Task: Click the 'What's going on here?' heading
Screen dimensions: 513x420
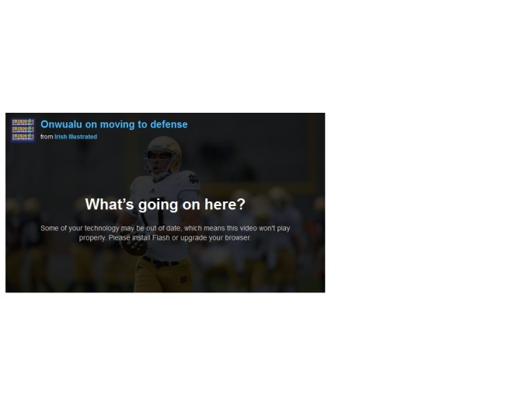Action: click(x=166, y=205)
